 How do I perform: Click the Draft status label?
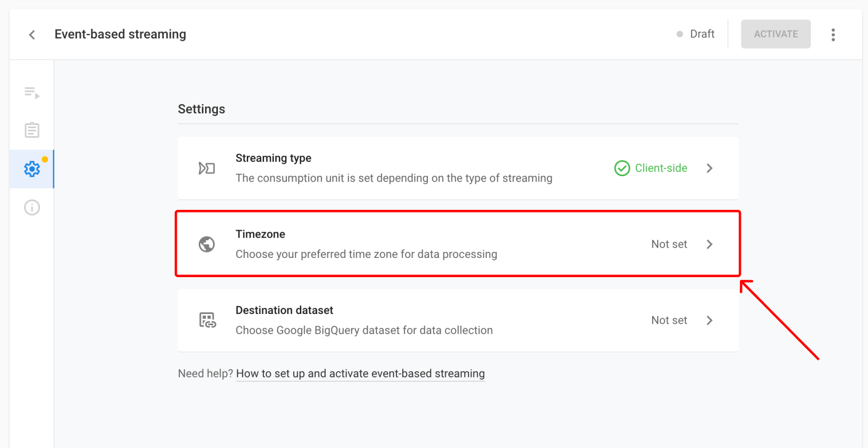[x=702, y=34]
